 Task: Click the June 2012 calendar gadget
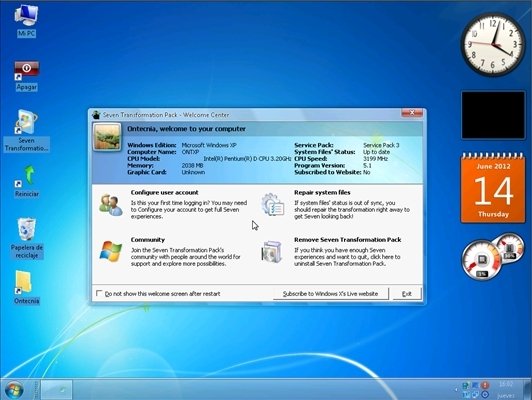(x=493, y=188)
